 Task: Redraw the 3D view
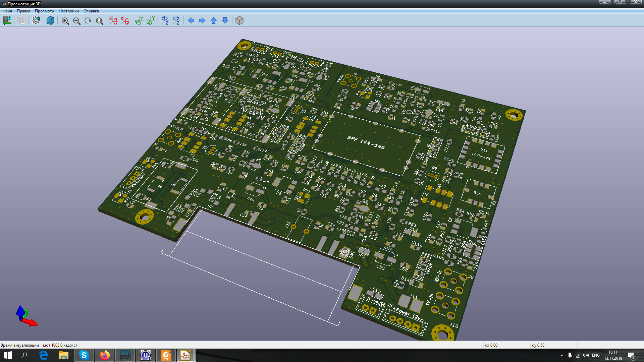pos(88,21)
